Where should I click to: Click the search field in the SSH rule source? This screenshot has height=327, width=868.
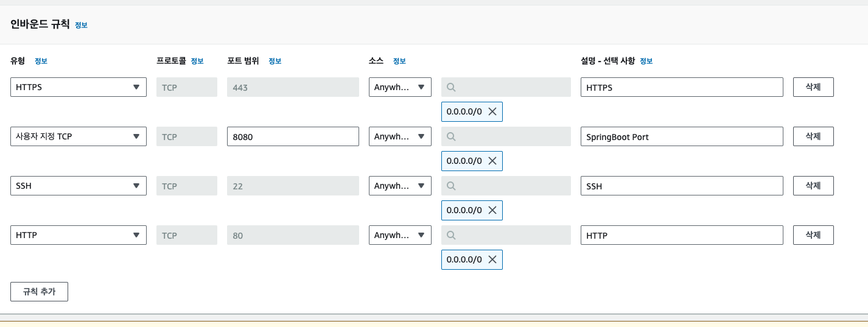coord(506,186)
